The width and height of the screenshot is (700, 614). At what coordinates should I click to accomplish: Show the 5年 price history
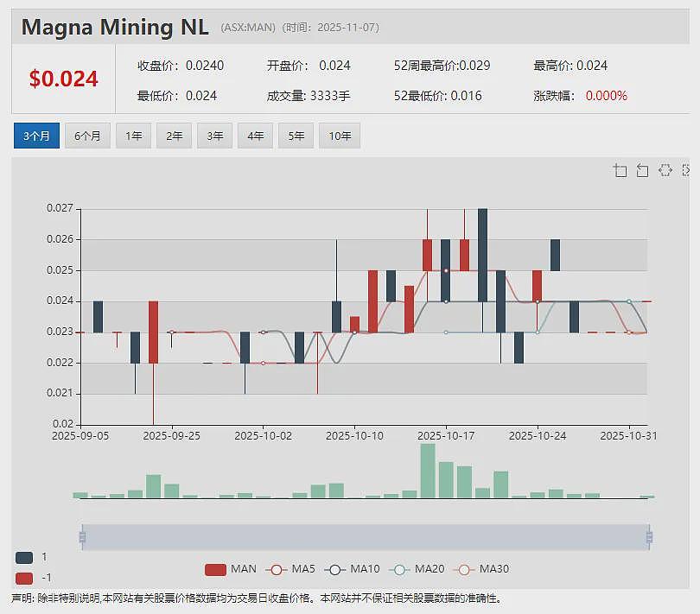296,136
